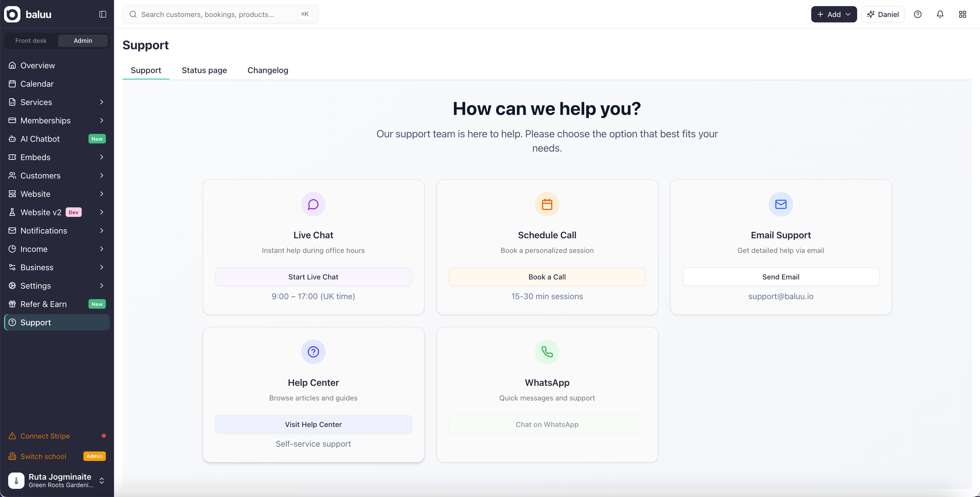The image size is (980, 497).
Task: Click the Business sliders icon
Action: tap(12, 268)
